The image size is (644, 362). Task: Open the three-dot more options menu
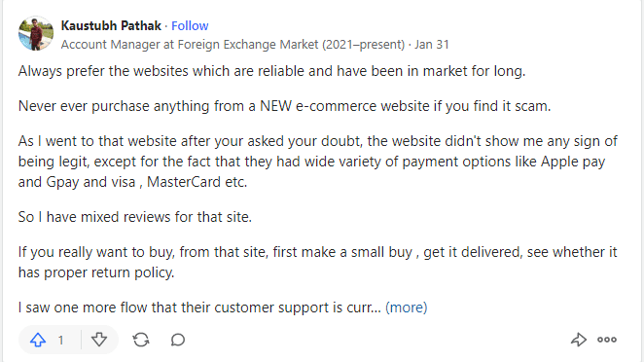point(607,340)
